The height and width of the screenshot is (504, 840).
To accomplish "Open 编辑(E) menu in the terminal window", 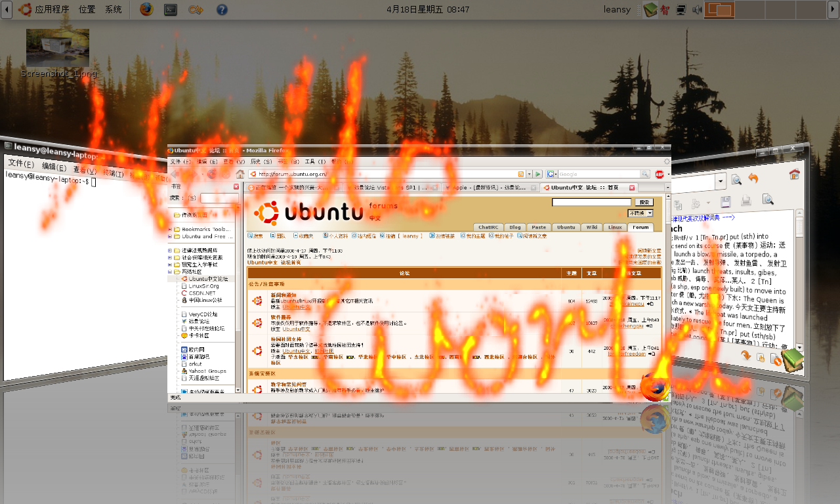I will click(x=54, y=167).
